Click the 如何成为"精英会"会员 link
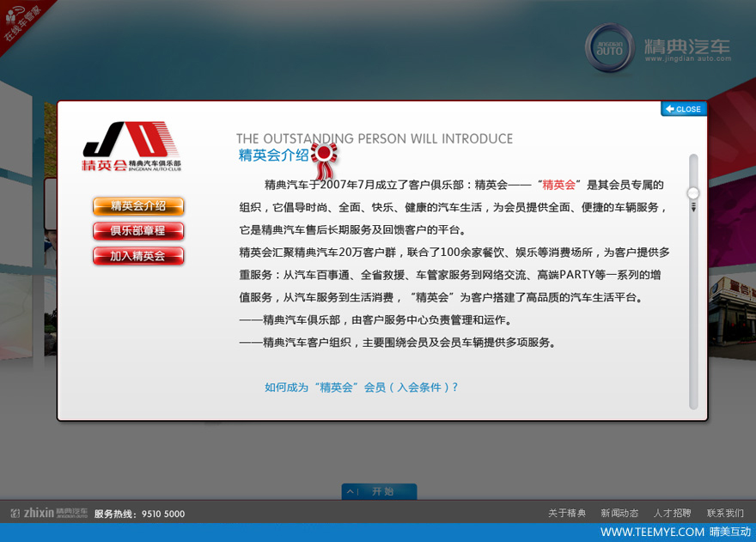The height and width of the screenshot is (542, 756). pyautogui.click(x=361, y=387)
